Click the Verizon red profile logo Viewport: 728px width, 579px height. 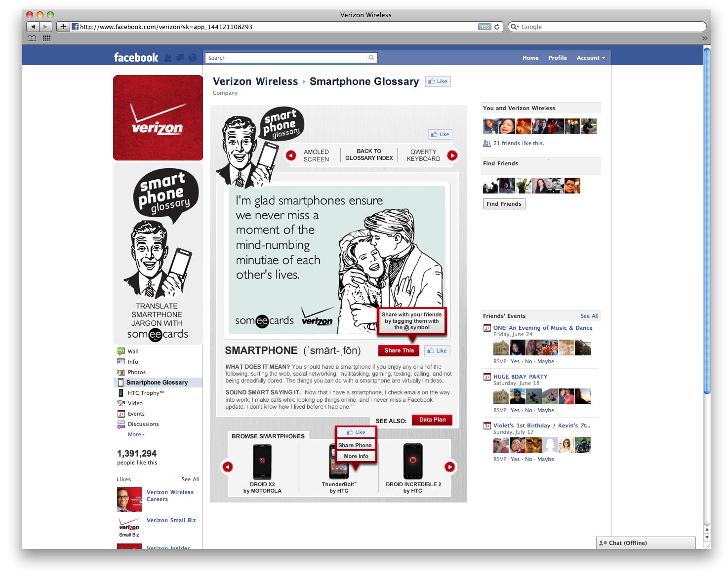point(158,117)
